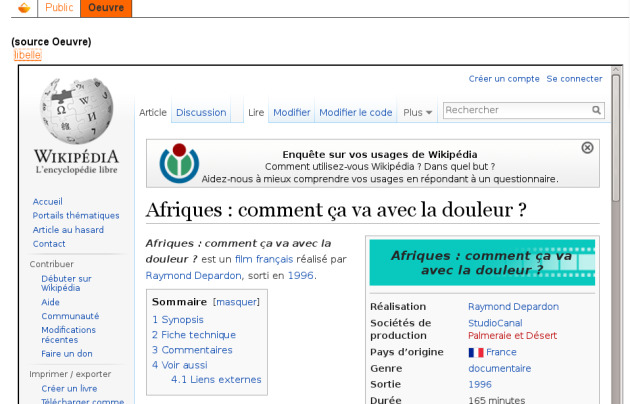Viewport: 630px width, 404px height.
Task: Follow the film français link
Action: point(264,259)
